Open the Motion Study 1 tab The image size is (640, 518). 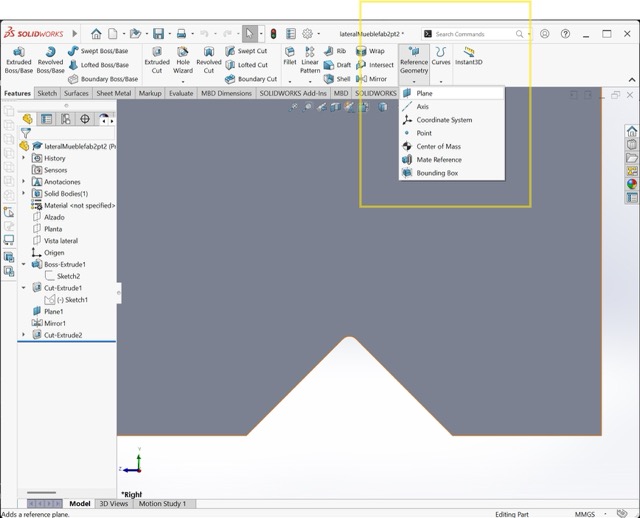162,504
